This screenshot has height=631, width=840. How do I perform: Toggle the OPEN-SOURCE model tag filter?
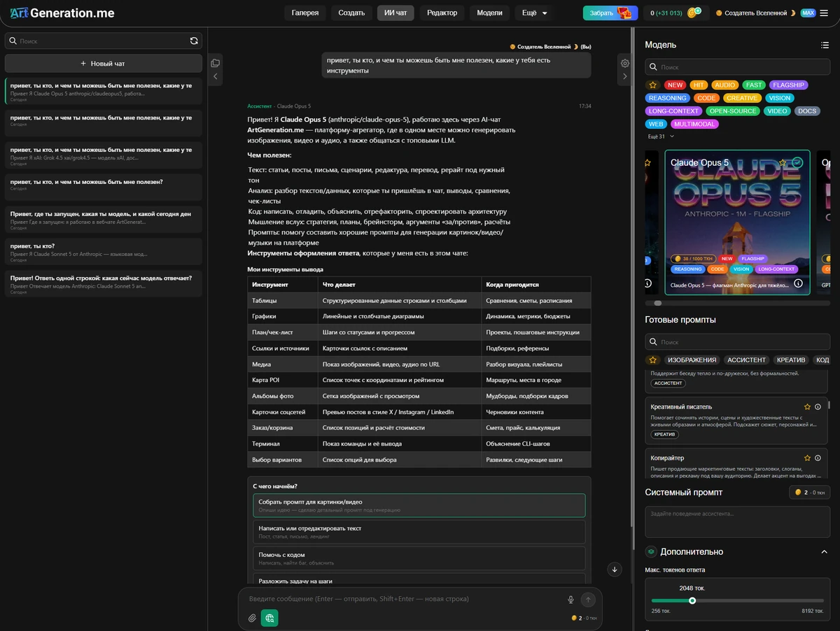pyautogui.click(x=732, y=111)
